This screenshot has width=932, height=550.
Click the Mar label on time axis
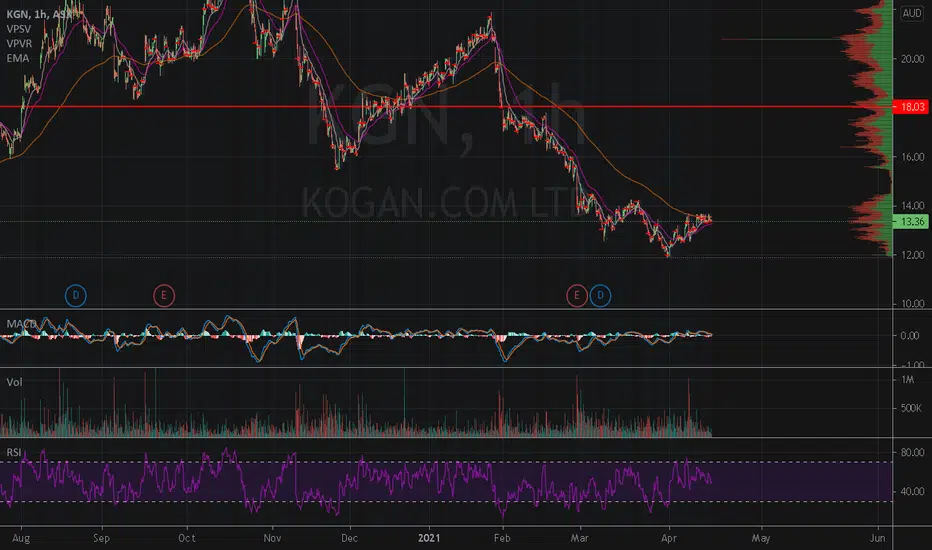pyautogui.click(x=580, y=538)
